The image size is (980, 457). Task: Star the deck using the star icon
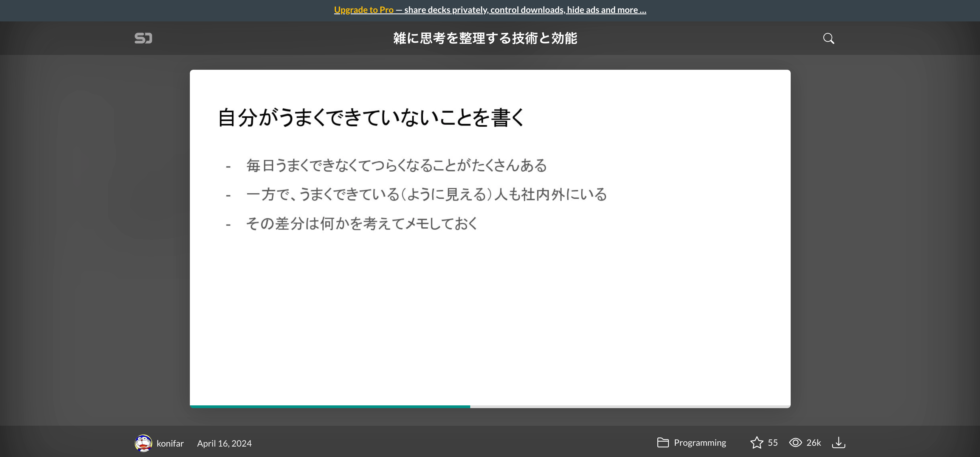(x=757, y=442)
